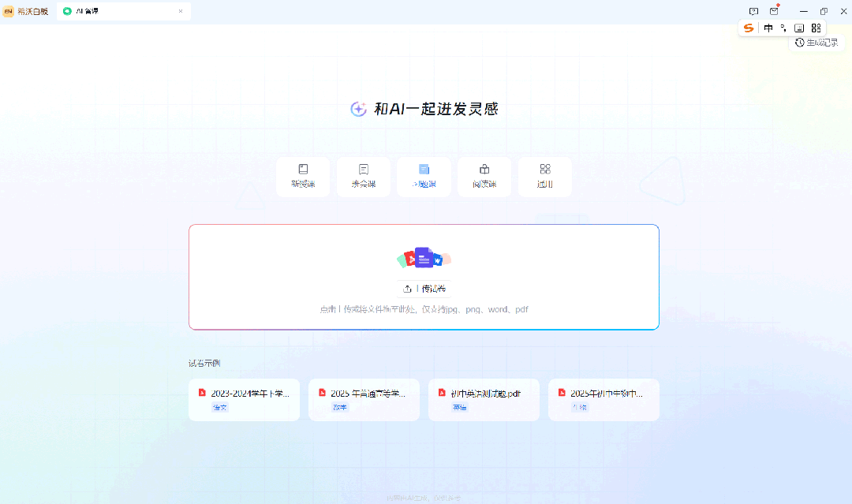
Task: Select the highlighted 习题课 card
Action: 424,177
